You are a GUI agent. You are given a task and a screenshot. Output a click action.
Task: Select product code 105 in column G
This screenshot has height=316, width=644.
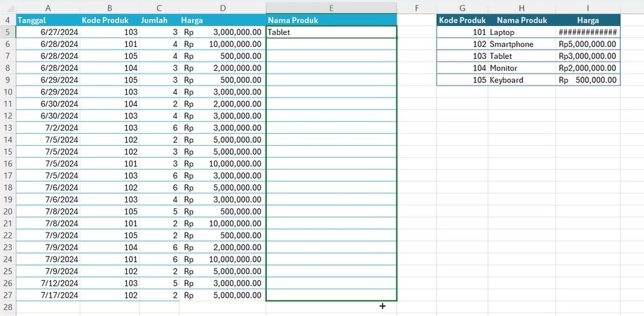click(x=463, y=80)
